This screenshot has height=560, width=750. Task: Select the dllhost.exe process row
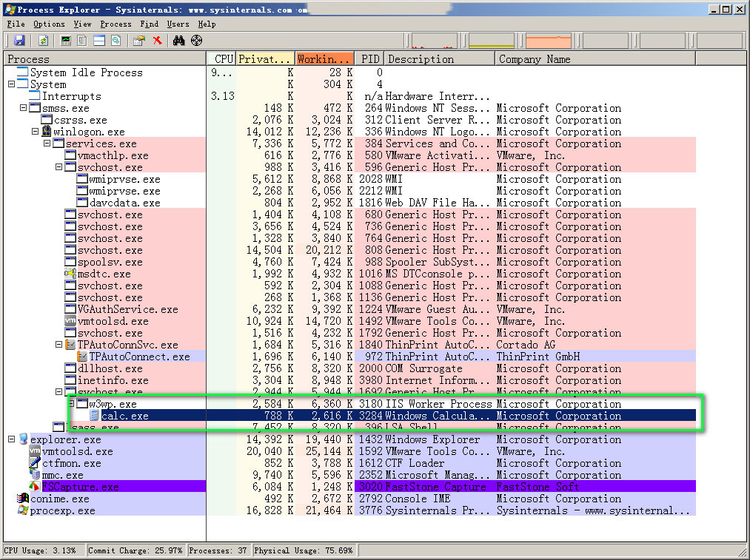pyautogui.click(x=350, y=368)
